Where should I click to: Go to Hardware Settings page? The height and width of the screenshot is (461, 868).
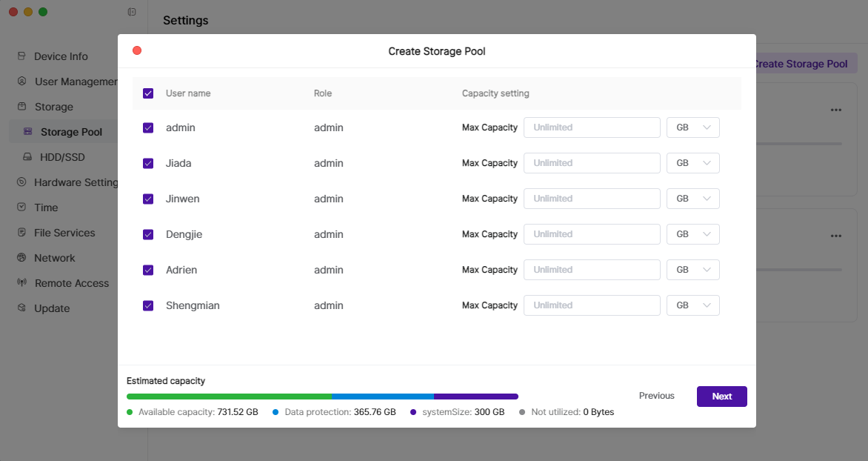tap(76, 182)
